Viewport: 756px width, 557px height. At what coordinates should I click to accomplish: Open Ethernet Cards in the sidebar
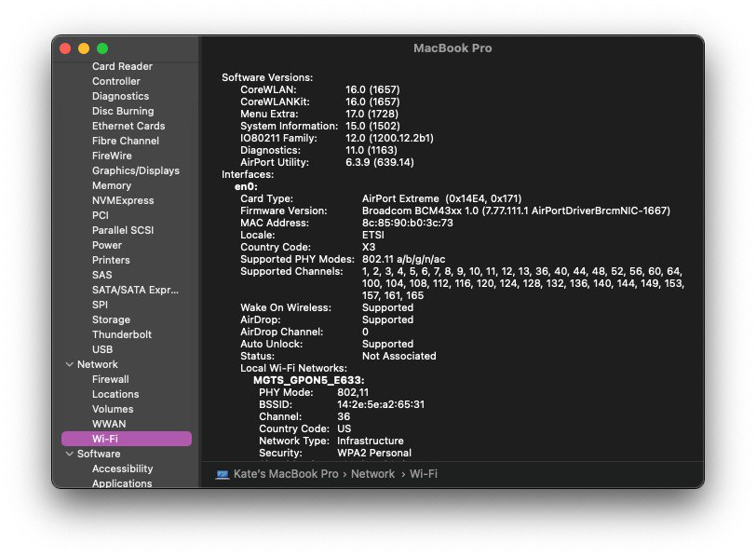click(x=128, y=127)
